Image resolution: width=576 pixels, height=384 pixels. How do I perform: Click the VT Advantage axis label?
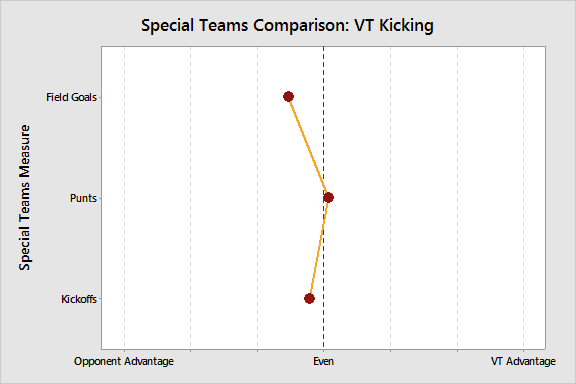(x=523, y=362)
